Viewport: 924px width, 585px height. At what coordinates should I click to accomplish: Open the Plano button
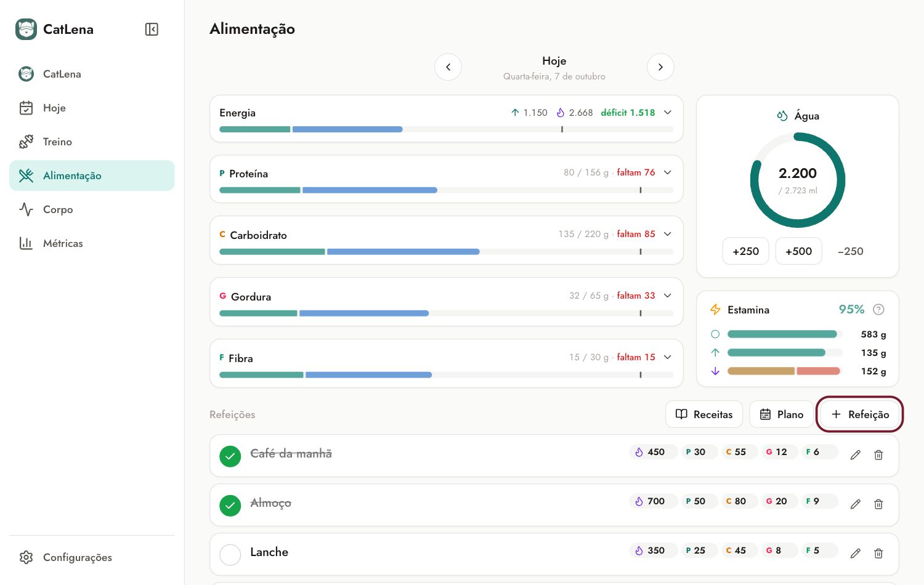point(781,414)
